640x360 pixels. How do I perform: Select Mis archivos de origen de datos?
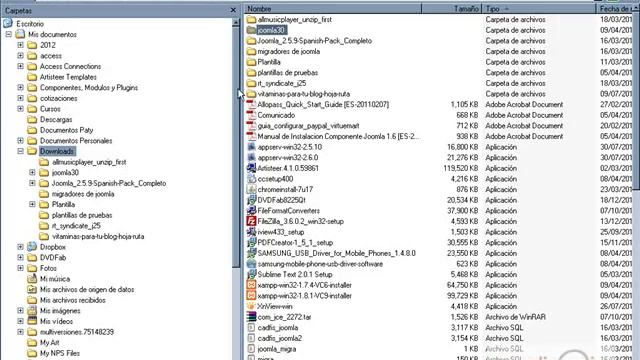tap(87, 289)
